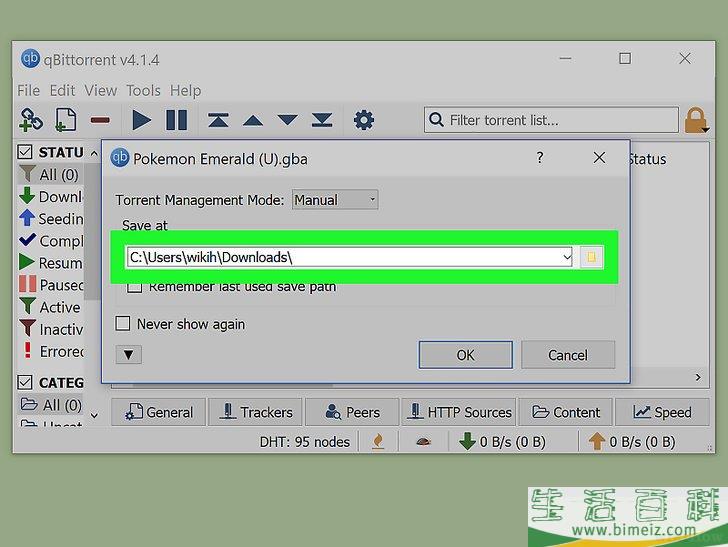
Task: Click the OK button
Action: pos(465,354)
